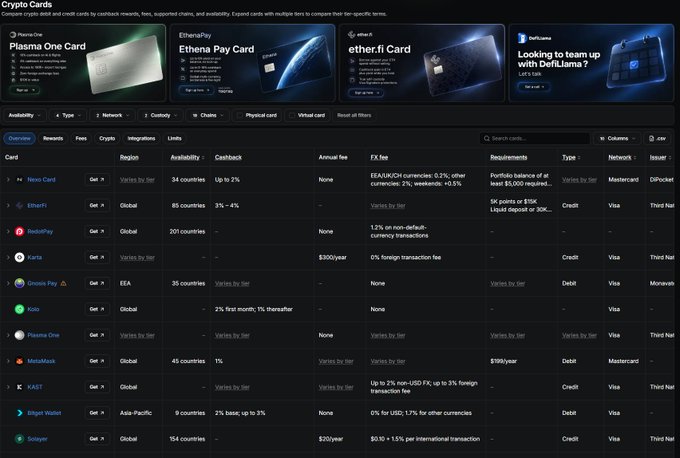
Task: Click the Ethena Pay Card banner image
Action: (x=253, y=63)
